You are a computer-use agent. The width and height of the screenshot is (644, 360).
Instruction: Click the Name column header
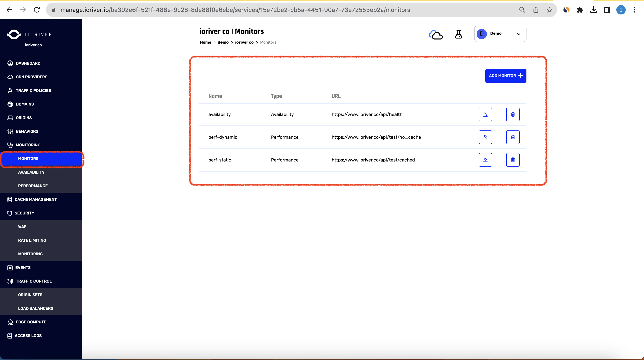tap(215, 96)
